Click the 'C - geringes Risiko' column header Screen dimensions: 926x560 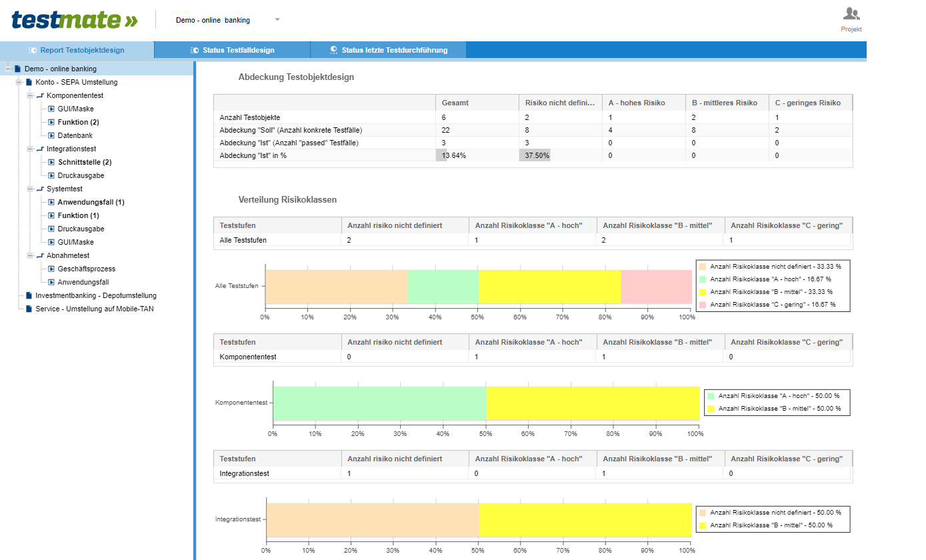pos(810,103)
